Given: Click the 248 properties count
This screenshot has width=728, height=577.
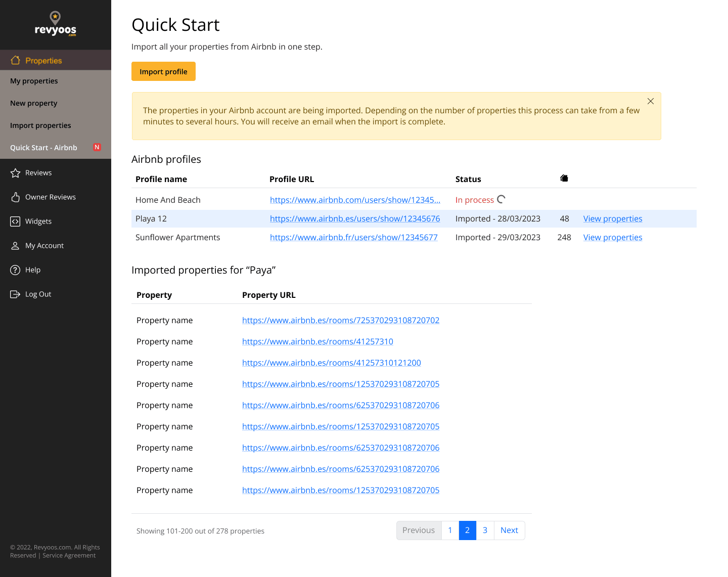Looking at the screenshot, I should click(x=564, y=237).
